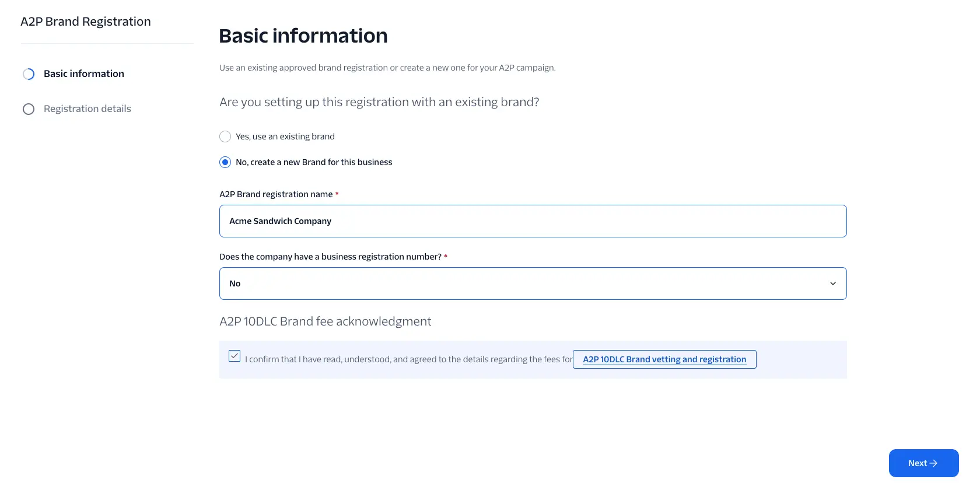Click the 'A2P Brand Registration' sidebar title
Screen dimensions: 980x490
pos(86,22)
